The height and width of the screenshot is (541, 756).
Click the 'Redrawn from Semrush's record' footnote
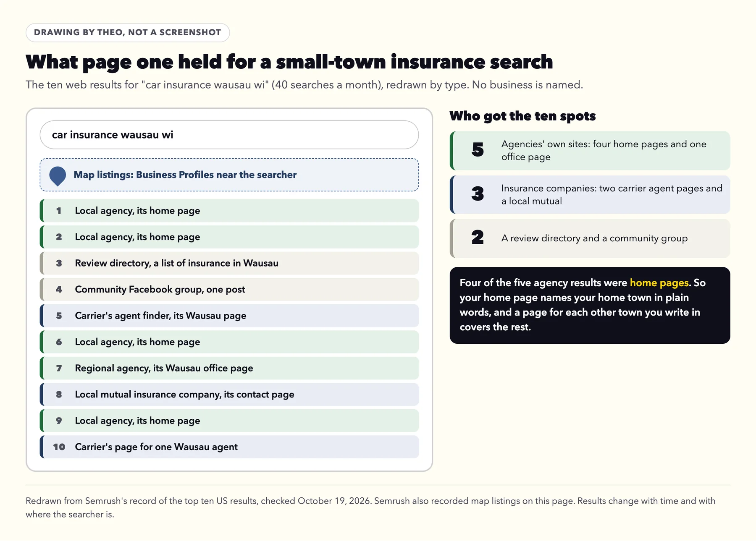point(370,507)
